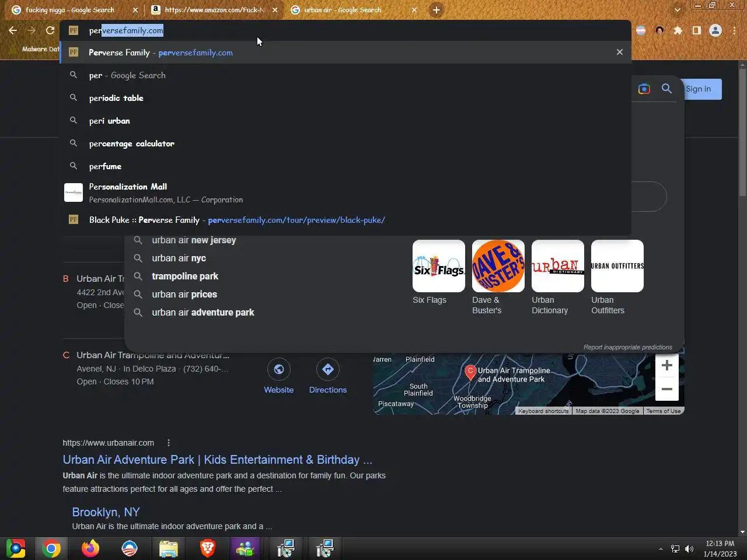Open the 'Urban Air Adventure Park | Kids Entertainment' result
Screen dimensions: 747x560
[x=218, y=460]
